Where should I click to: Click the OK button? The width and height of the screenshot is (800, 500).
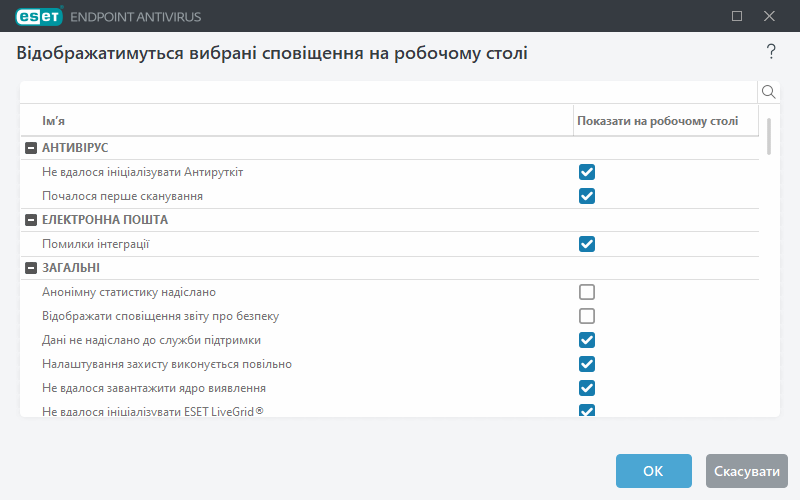click(x=654, y=471)
